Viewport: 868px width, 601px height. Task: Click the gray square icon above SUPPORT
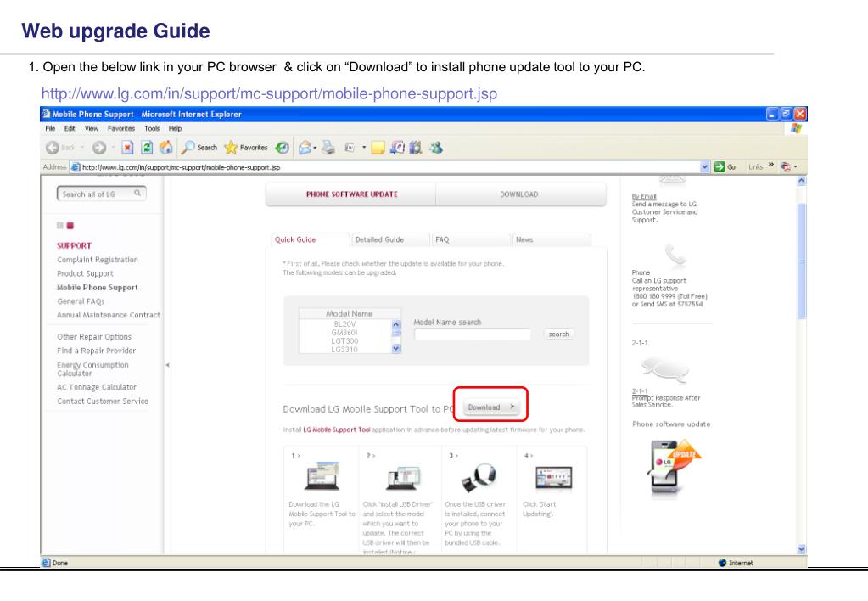click(59, 226)
